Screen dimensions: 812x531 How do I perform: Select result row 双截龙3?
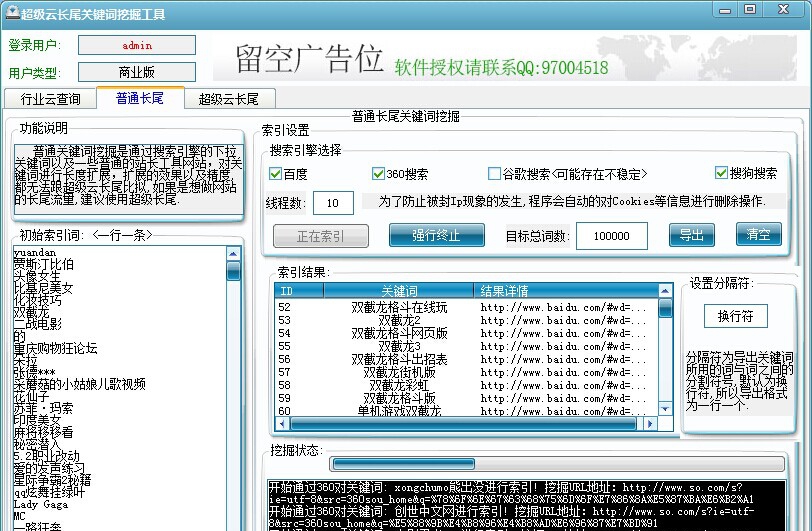tap(466, 346)
